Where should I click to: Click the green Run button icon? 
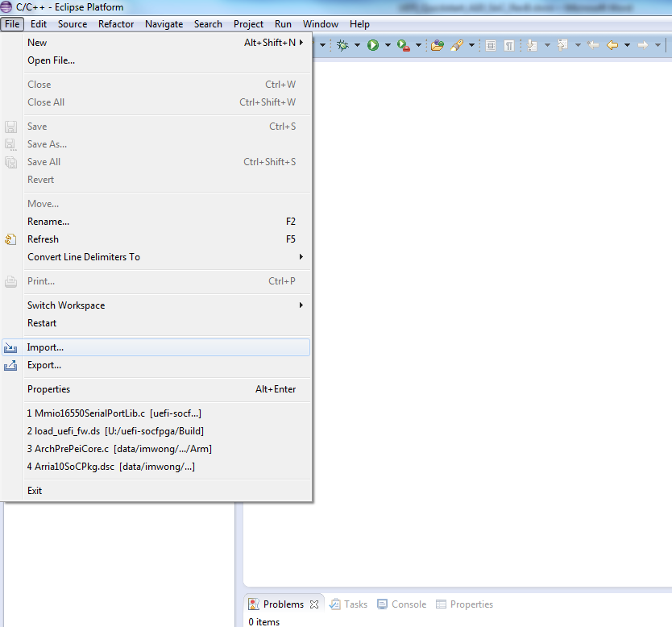coord(373,45)
